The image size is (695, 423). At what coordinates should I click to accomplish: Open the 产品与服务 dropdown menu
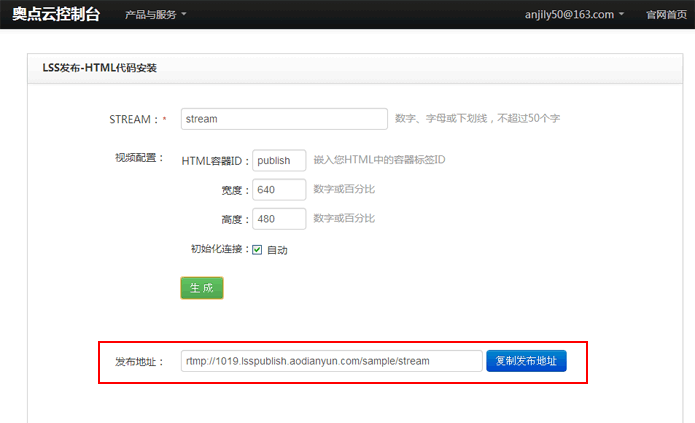coord(156,15)
